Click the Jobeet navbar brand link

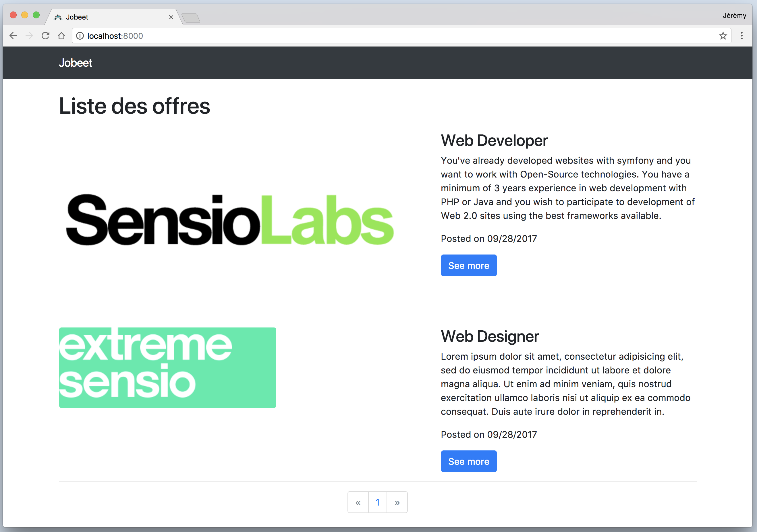[75, 63]
